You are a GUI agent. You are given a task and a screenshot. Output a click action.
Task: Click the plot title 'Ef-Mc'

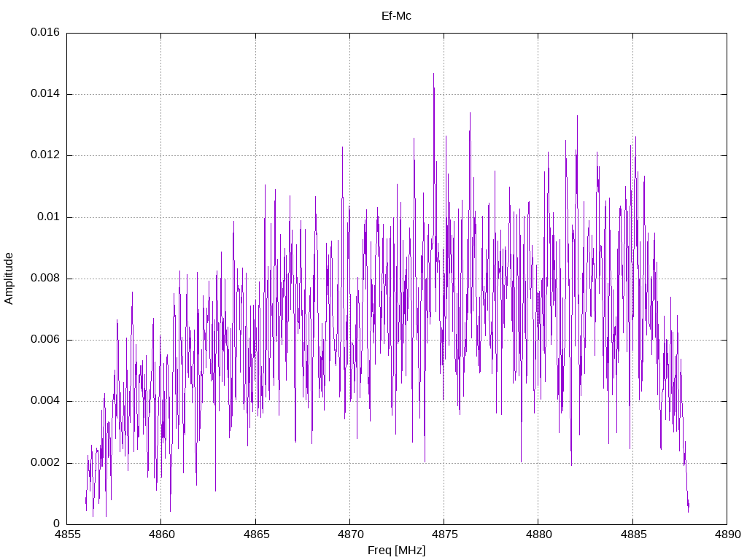click(396, 16)
